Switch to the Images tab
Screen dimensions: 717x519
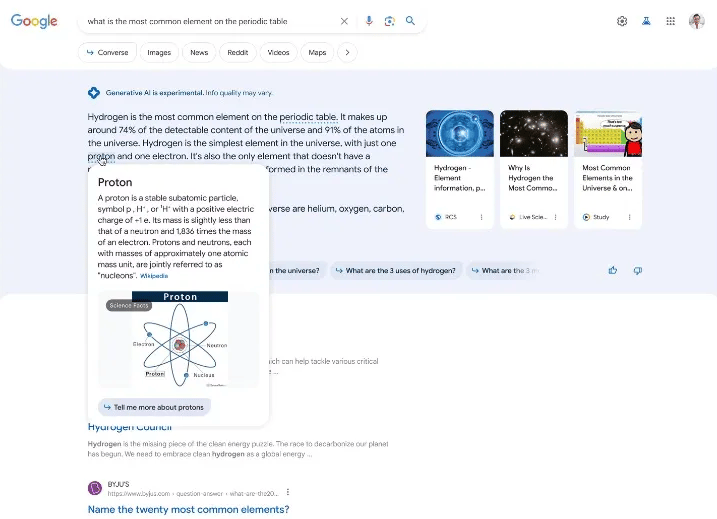[159, 53]
